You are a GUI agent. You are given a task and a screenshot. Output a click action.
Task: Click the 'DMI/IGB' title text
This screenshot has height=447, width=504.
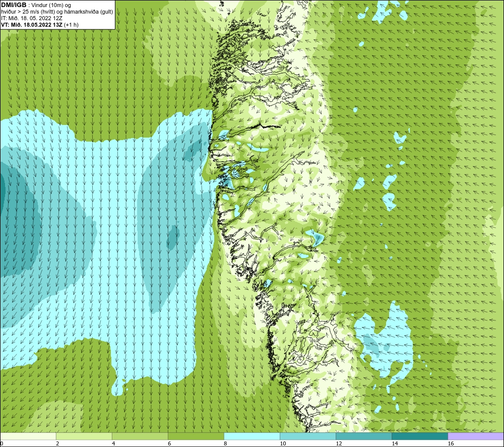point(14,5)
